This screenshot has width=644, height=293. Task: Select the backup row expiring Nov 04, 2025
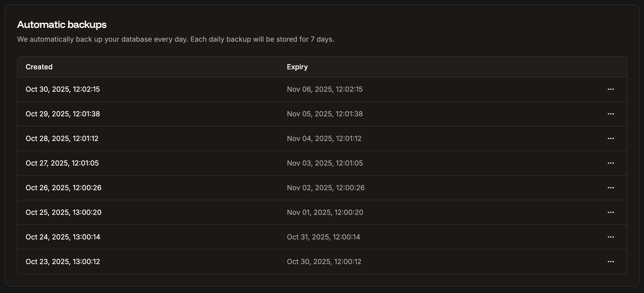pos(324,138)
